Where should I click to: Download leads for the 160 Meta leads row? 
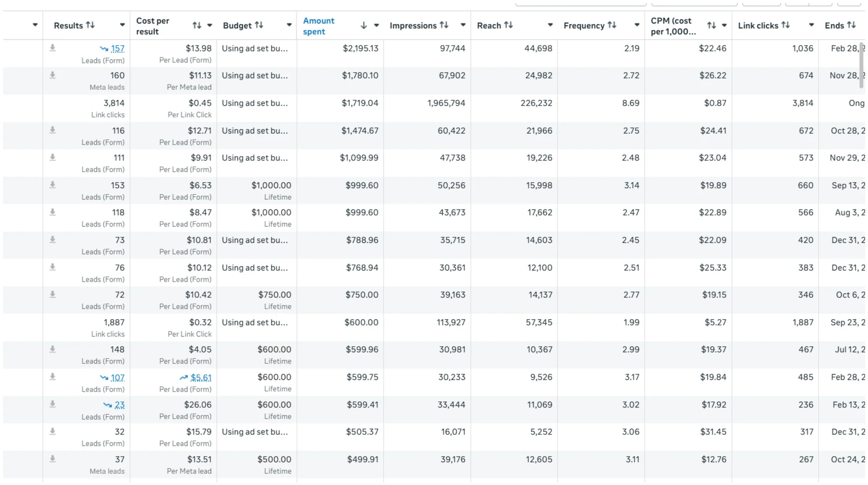pyautogui.click(x=53, y=75)
